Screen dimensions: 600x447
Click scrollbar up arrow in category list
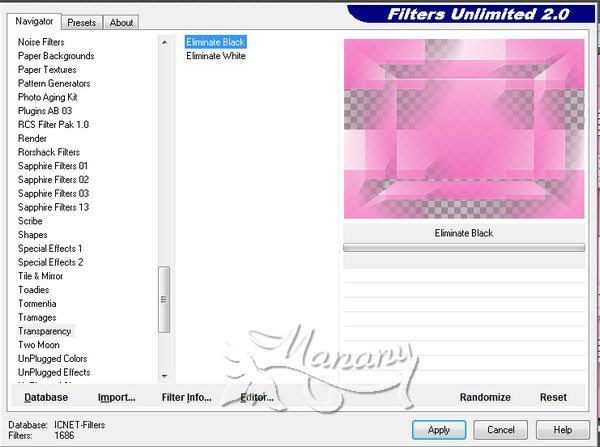click(x=164, y=42)
